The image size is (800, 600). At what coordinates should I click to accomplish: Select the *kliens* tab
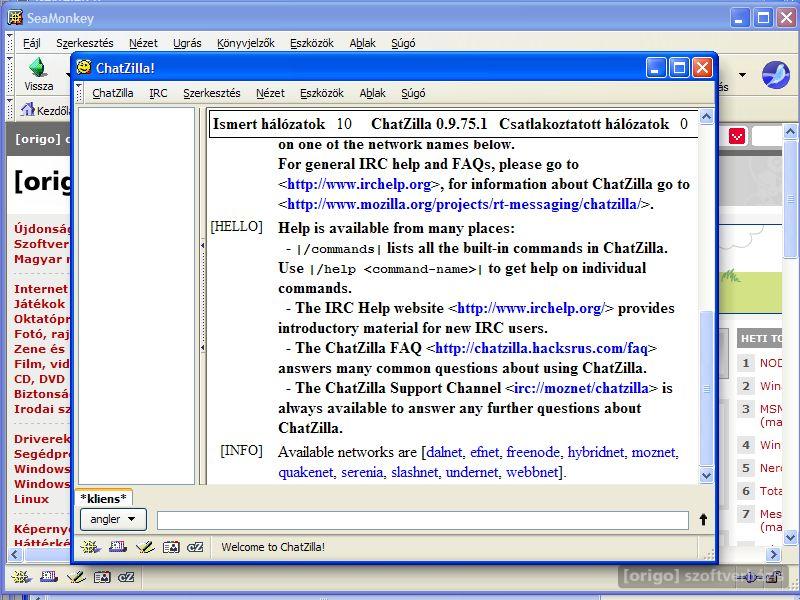click(x=104, y=498)
